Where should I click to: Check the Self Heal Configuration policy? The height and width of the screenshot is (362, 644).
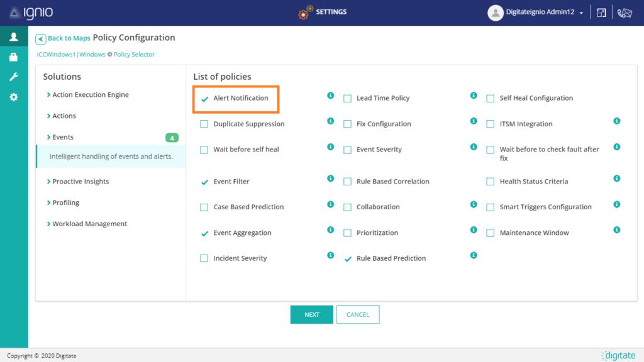[491, 99]
